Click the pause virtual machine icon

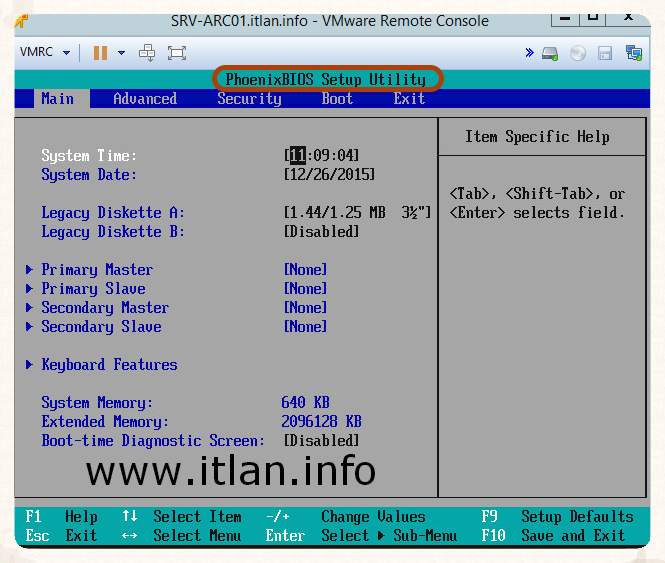pyautogui.click(x=100, y=53)
